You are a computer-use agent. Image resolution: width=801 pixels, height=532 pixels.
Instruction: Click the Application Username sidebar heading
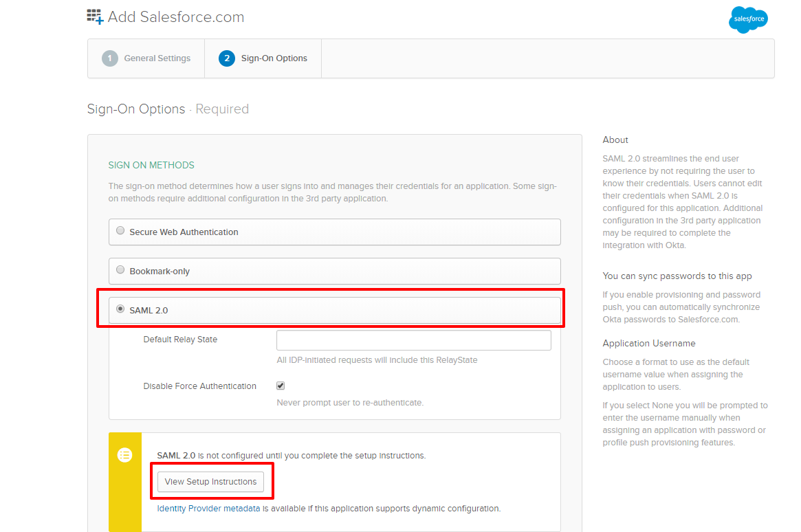coord(648,343)
